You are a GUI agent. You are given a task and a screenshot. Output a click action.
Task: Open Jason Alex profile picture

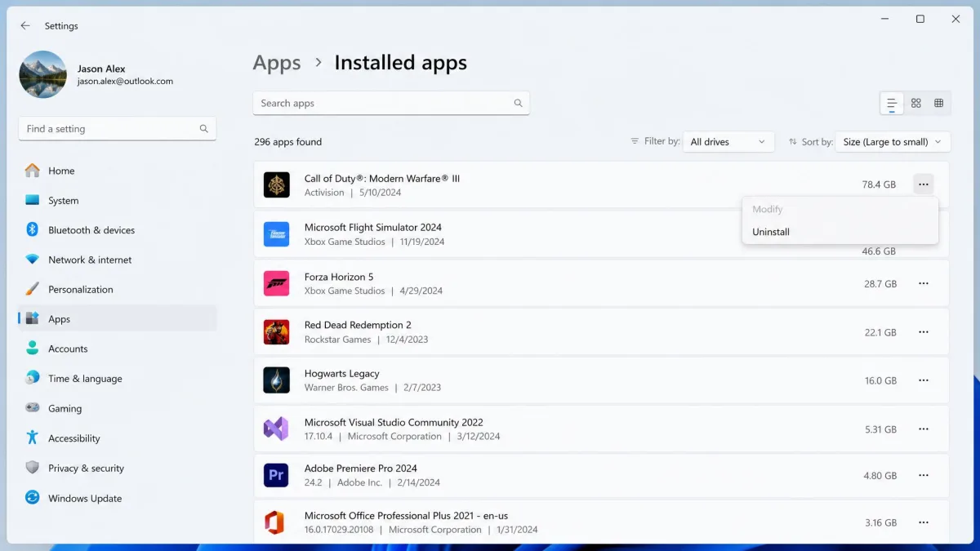point(42,74)
